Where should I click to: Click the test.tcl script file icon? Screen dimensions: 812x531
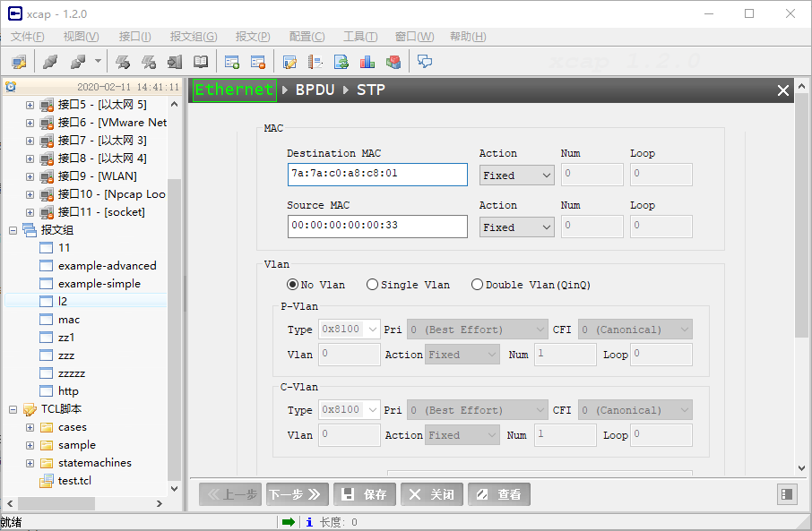click(x=47, y=481)
